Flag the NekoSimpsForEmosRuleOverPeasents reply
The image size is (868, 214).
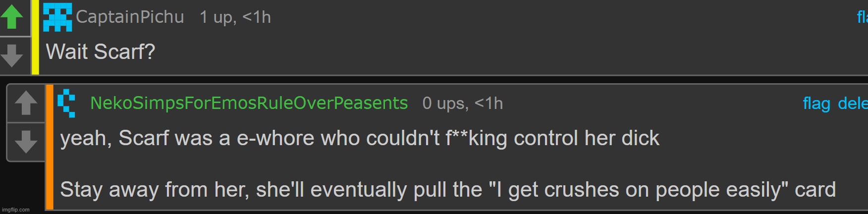816,104
